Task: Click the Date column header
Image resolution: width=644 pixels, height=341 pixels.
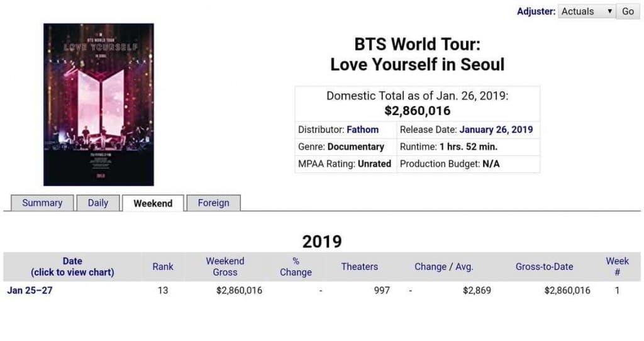Action: point(72,267)
